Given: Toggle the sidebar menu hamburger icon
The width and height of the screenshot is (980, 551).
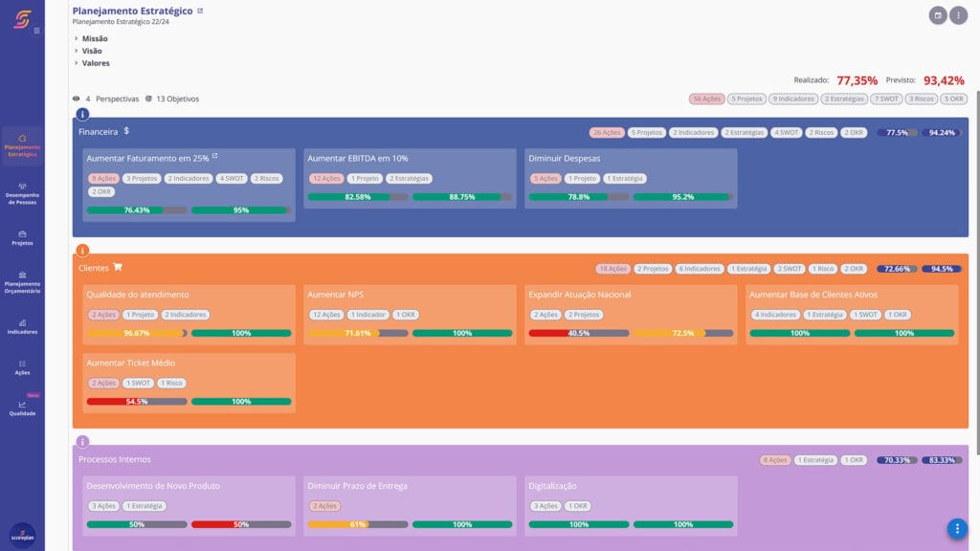Looking at the screenshot, I should coord(37,31).
